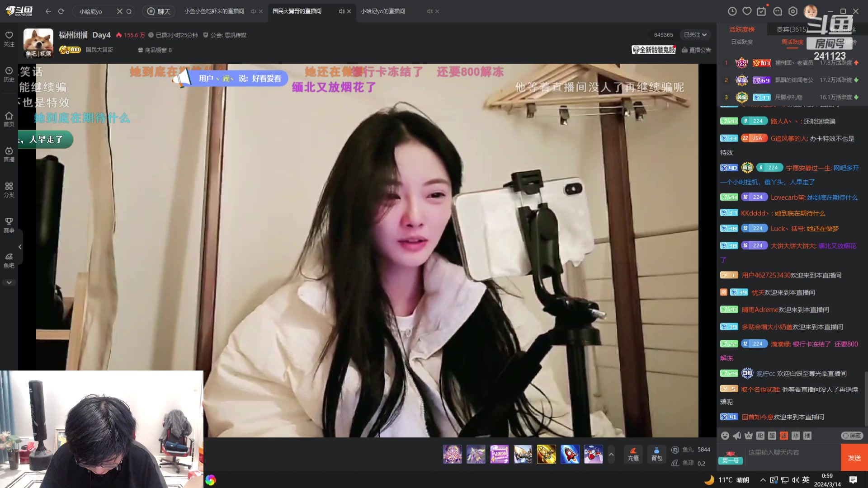Image resolution: width=868 pixels, height=488 pixels.
Task: Mute the 小哈尼yo的直播间 tab audio
Action: click(429, 11)
